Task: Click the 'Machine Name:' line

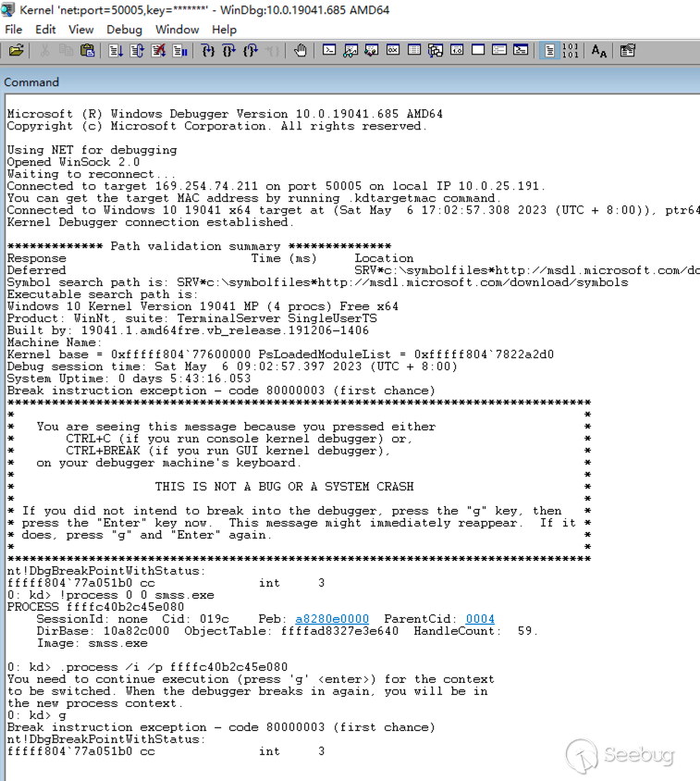Action: pos(55,342)
